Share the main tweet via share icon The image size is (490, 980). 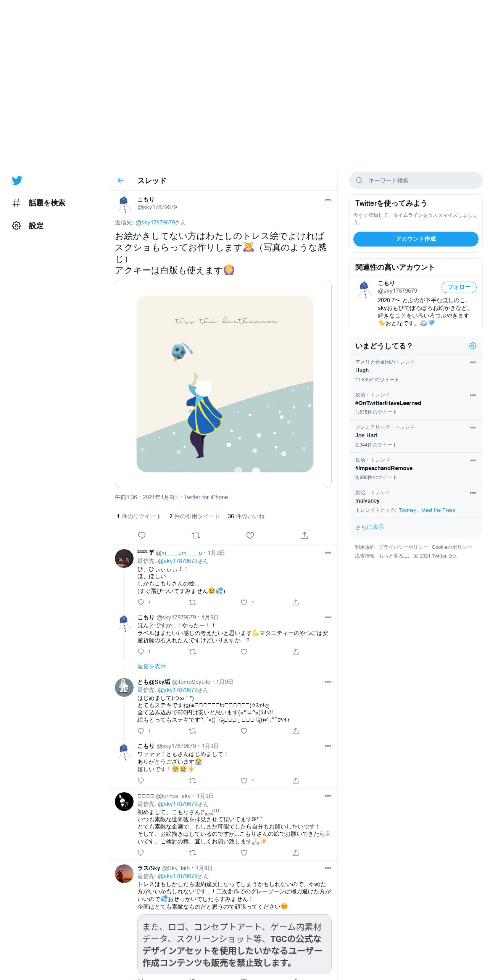(304, 535)
